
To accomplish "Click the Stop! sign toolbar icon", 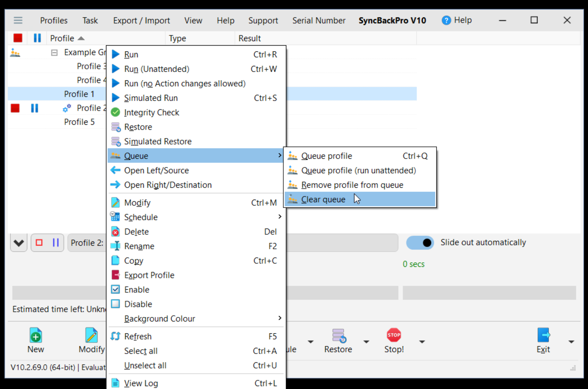I will tap(394, 335).
